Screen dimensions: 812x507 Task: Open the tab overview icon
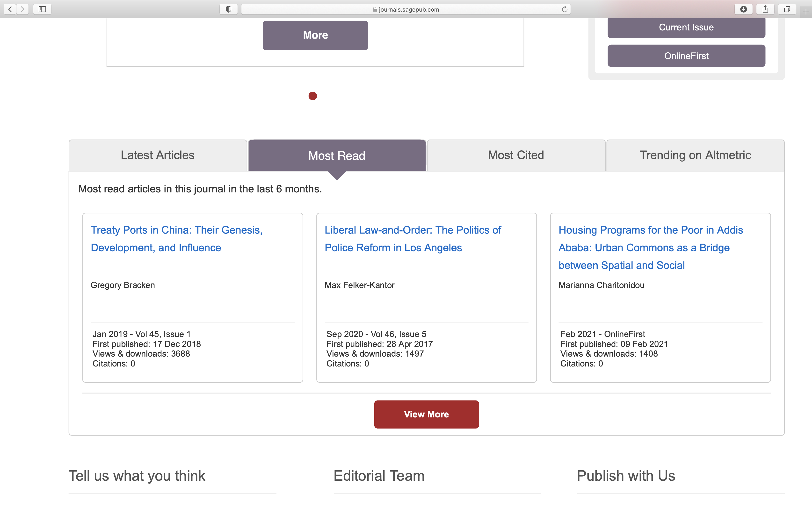click(787, 9)
